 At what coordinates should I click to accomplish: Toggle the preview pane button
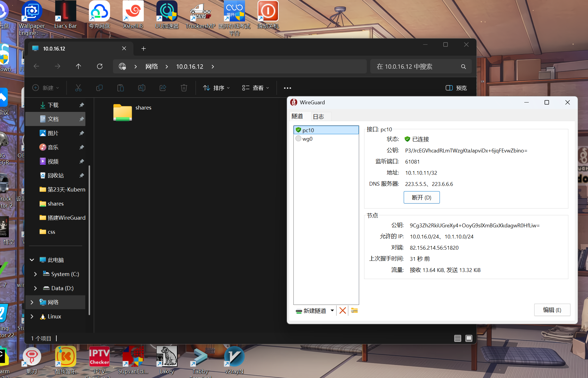pyautogui.click(x=456, y=88)
